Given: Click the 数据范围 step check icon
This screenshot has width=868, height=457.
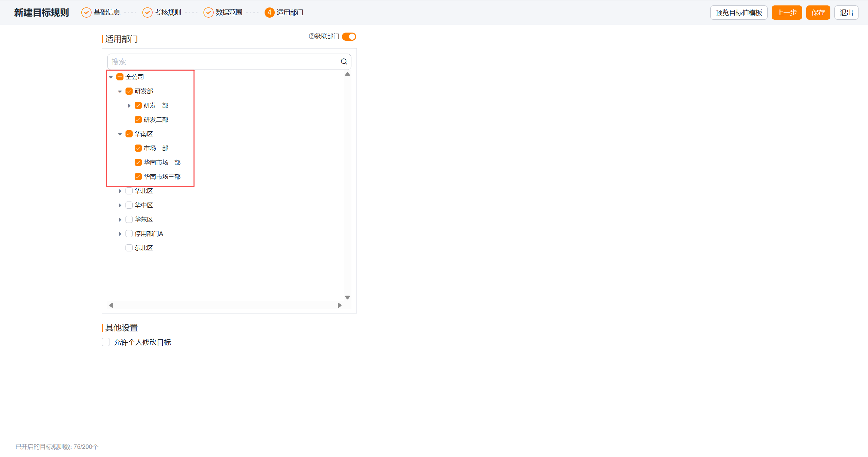Looking at the screenshot, I should point(208,13).
